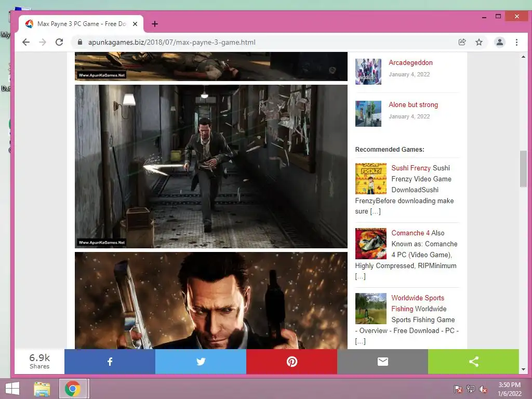Click the Worldwide Sports Fishing thumbnail
Image resolution: width=532 pixels, height=399 pixels.
(x=371, y=309)
